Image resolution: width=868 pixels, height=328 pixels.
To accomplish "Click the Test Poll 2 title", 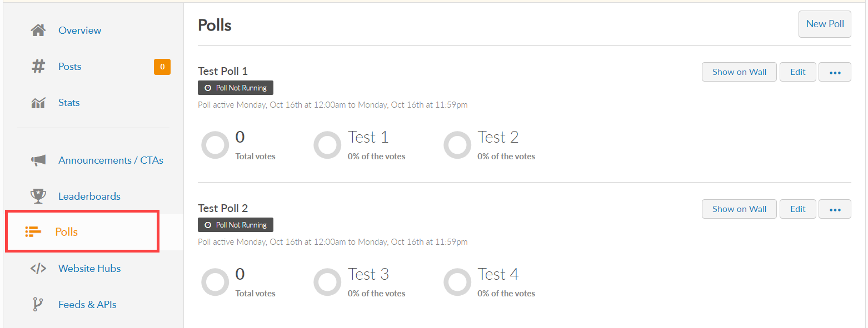I will point(223,208).
